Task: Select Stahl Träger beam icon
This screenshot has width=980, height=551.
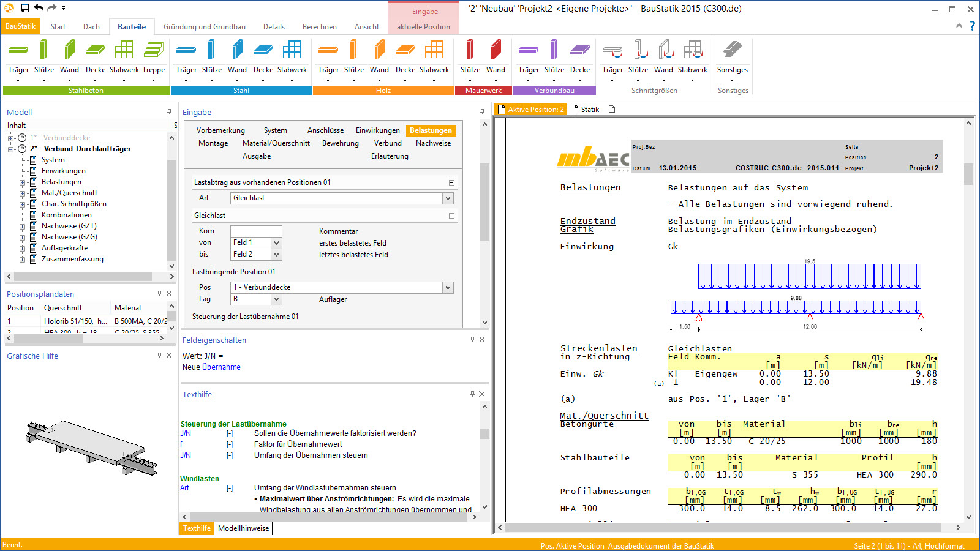Action: (x=186, y=50)
